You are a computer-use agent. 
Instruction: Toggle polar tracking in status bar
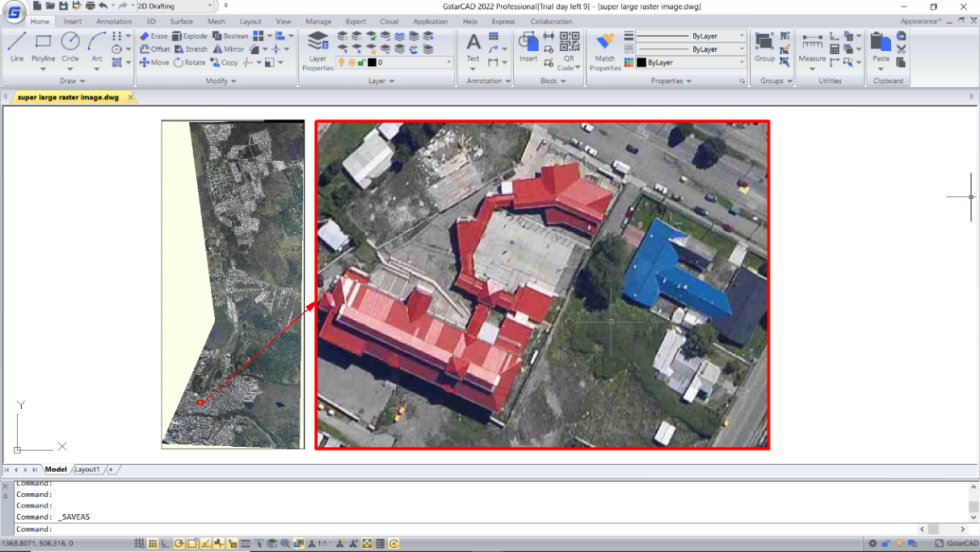click(179, 543)
